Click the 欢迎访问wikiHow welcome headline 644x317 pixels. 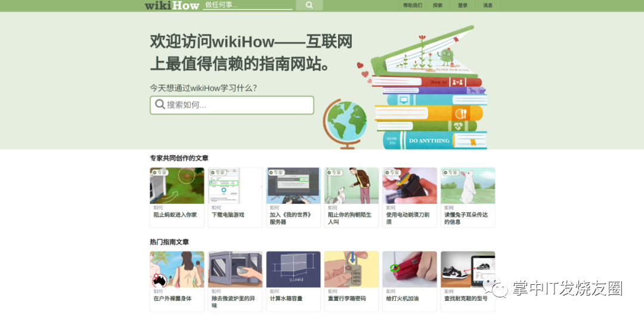(x=251, y=52)
